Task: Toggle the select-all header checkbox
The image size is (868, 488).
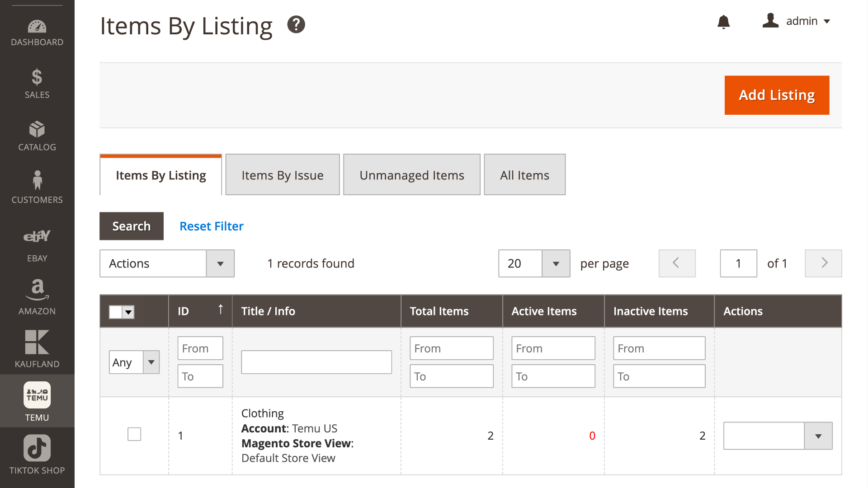Action: point(116,312)
